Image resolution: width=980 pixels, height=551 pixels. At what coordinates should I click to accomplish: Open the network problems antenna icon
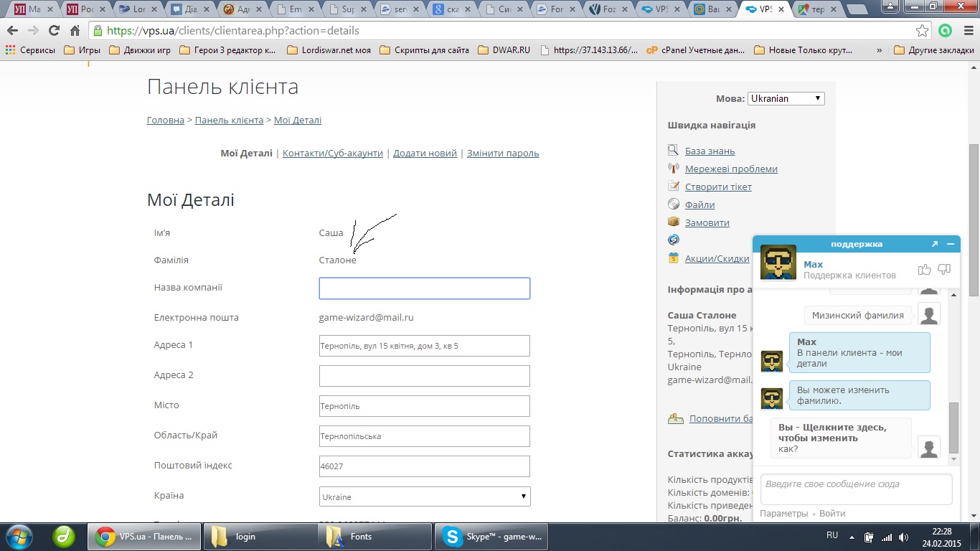click(x=673, y=169)
